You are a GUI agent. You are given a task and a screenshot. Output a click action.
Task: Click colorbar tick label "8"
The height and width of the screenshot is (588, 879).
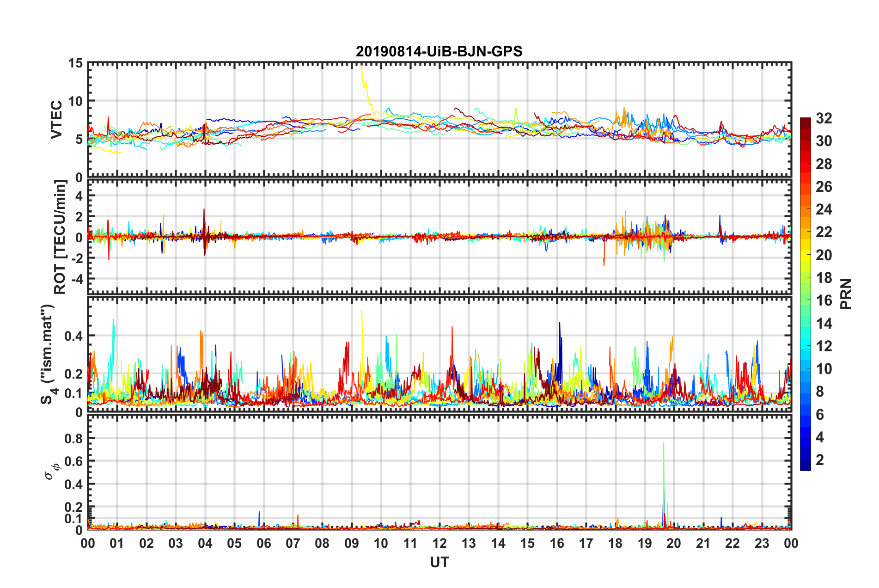coord(820,392)
